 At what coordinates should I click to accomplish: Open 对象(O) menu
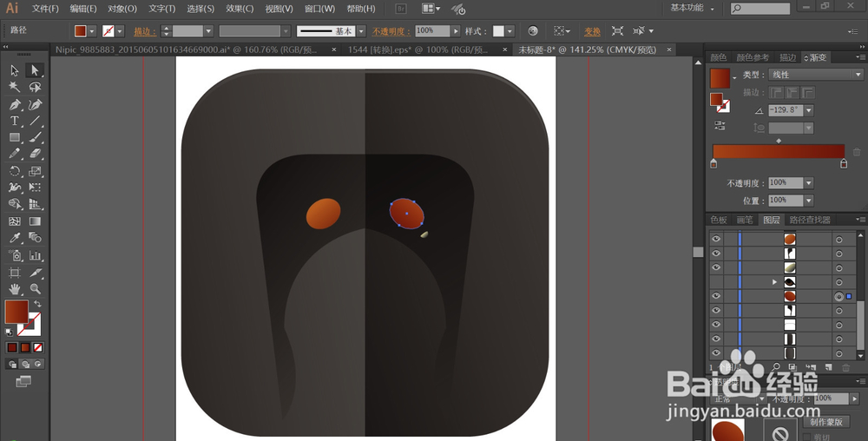click(122, 9)
